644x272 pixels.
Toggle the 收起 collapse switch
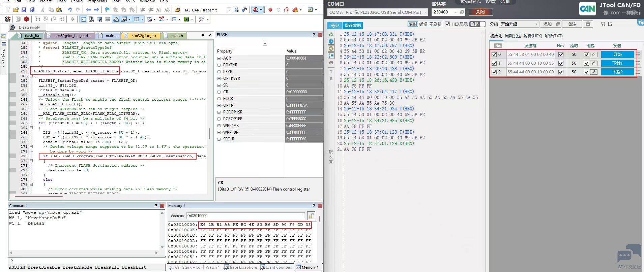pyautogui.click(x=477, y=24)
